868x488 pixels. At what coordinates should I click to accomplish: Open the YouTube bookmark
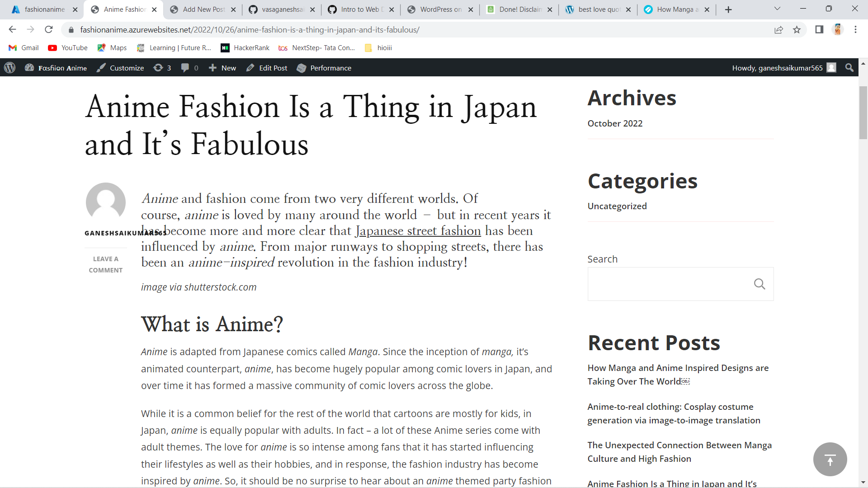[67, 47]
